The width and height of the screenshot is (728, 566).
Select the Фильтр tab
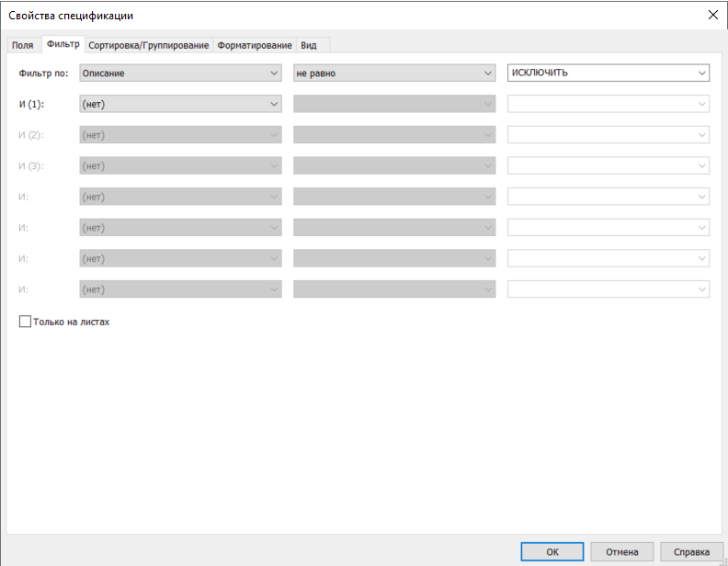(63, 44)
